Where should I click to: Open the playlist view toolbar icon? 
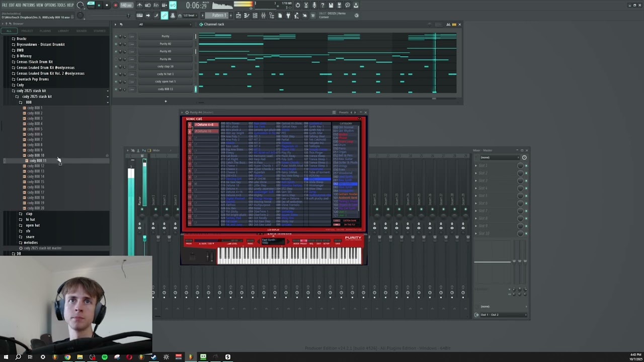tap(238, 16)
